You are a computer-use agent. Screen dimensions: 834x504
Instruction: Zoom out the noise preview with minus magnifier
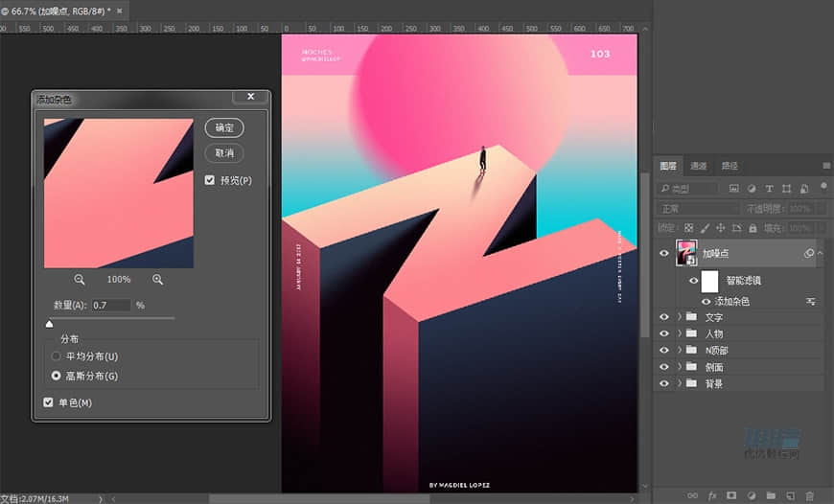point(80,280)
